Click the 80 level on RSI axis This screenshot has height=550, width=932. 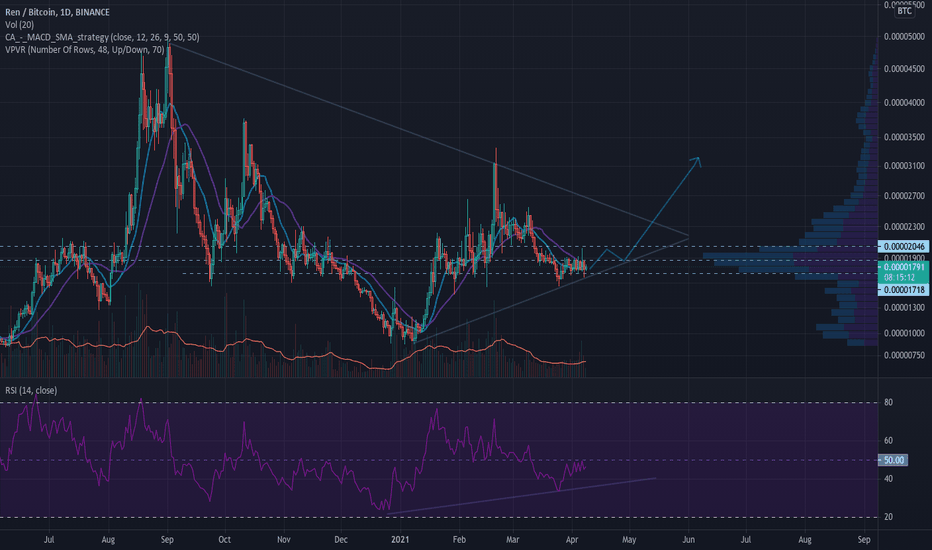point(888,403)
